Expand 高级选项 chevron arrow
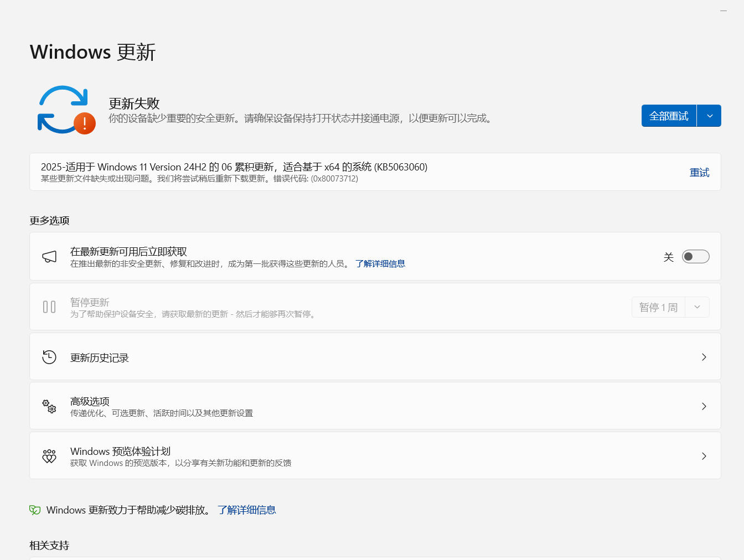 click(x=704, y=406)
